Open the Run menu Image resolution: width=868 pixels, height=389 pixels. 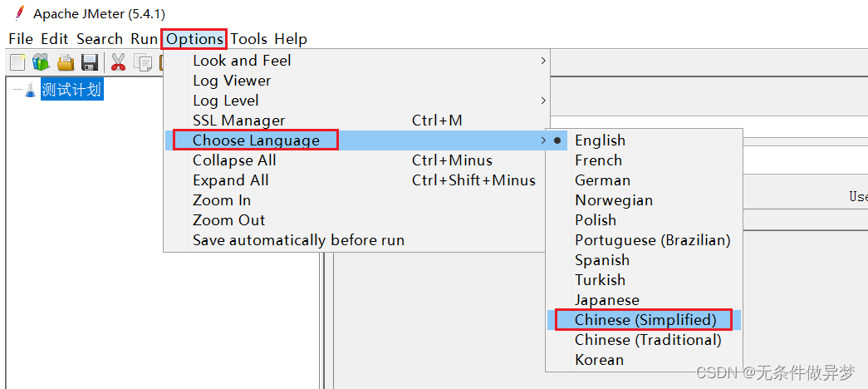point(144,39)
